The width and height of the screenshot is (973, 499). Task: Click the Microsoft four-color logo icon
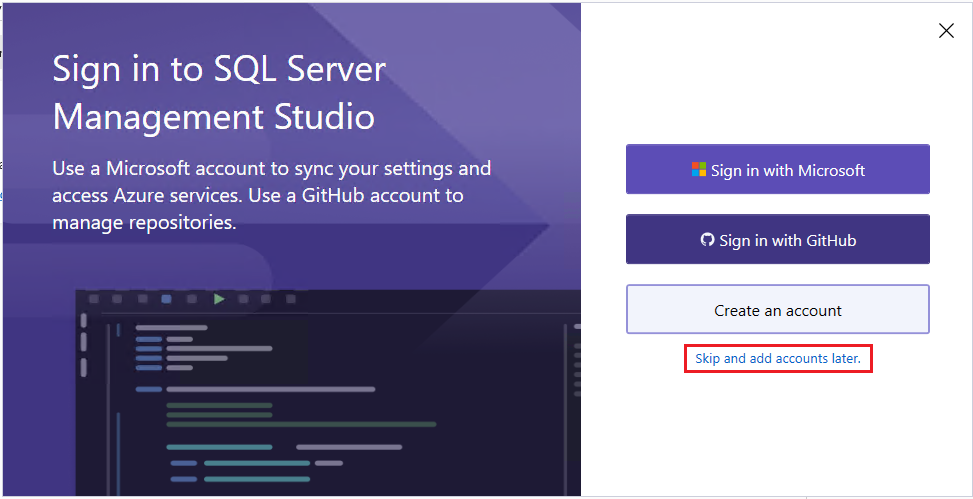coord(699,169)
